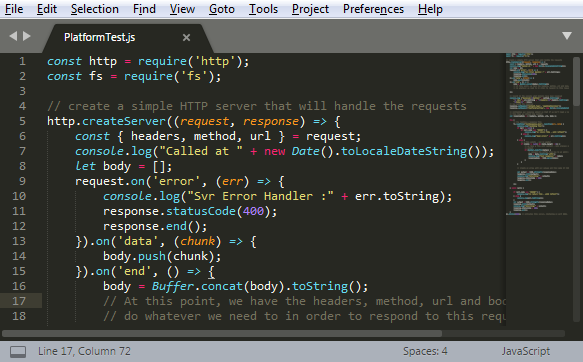Click the 'At this point' comment line

[x=304, y=301]
